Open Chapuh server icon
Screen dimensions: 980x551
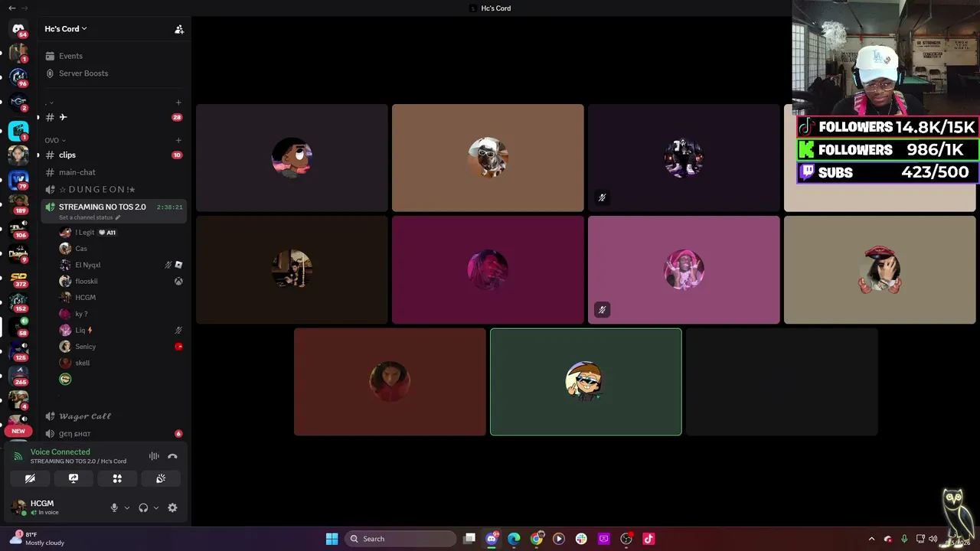coord(18,254)
